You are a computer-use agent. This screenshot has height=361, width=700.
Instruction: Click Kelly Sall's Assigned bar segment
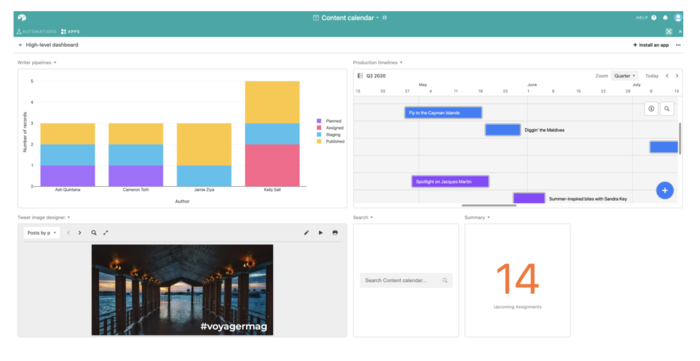tap(272, 165)
